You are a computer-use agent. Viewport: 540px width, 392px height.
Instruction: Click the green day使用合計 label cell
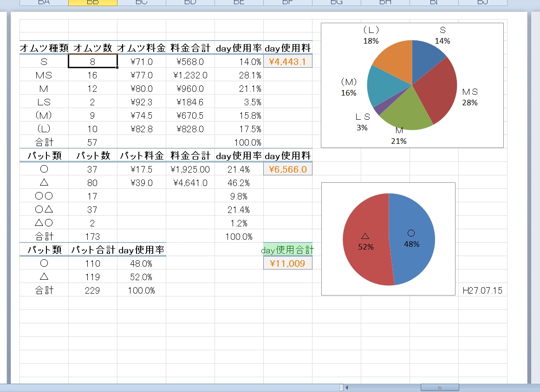coord(287,250)
